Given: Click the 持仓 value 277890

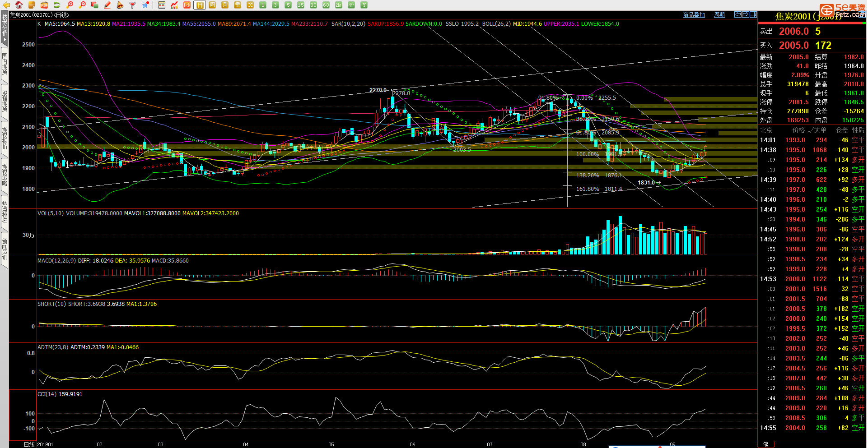Looking at the screenshot, I should tap(798, 111).
